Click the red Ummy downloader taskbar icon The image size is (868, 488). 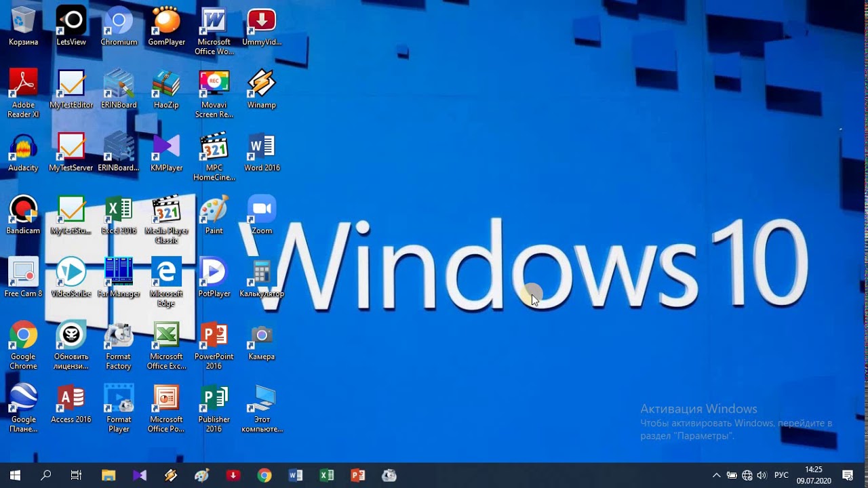click(x=233, y=475)
